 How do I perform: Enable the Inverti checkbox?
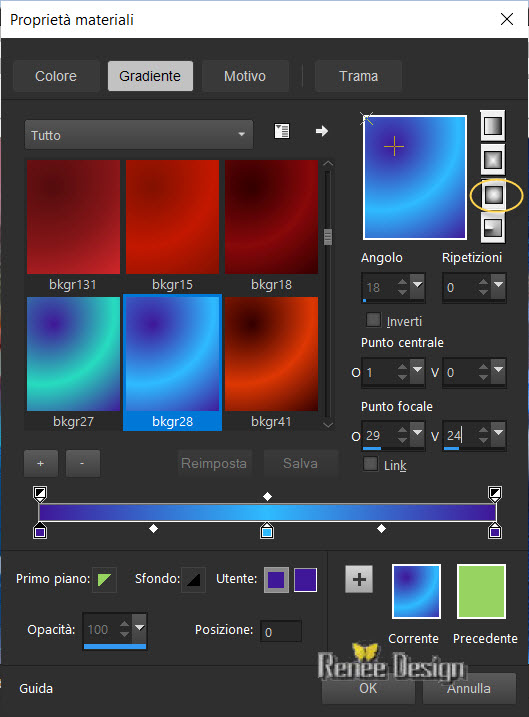373,320
